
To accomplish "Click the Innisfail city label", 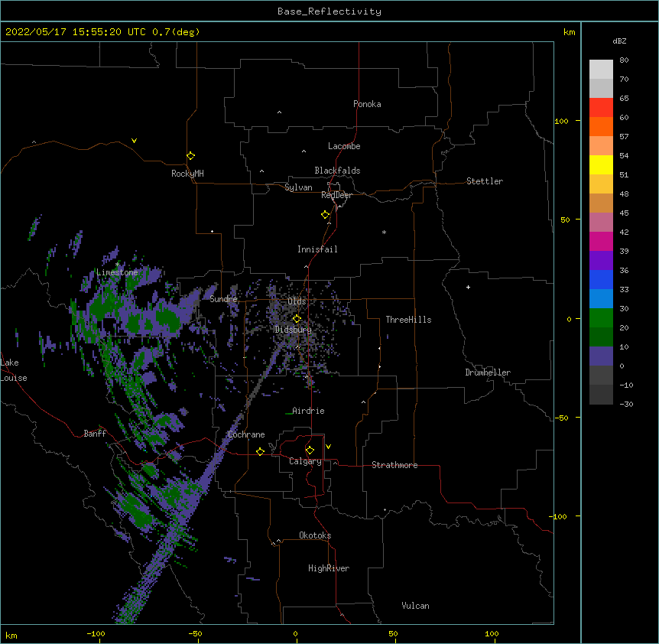I will pyautogui.click(x=317, y=249).
